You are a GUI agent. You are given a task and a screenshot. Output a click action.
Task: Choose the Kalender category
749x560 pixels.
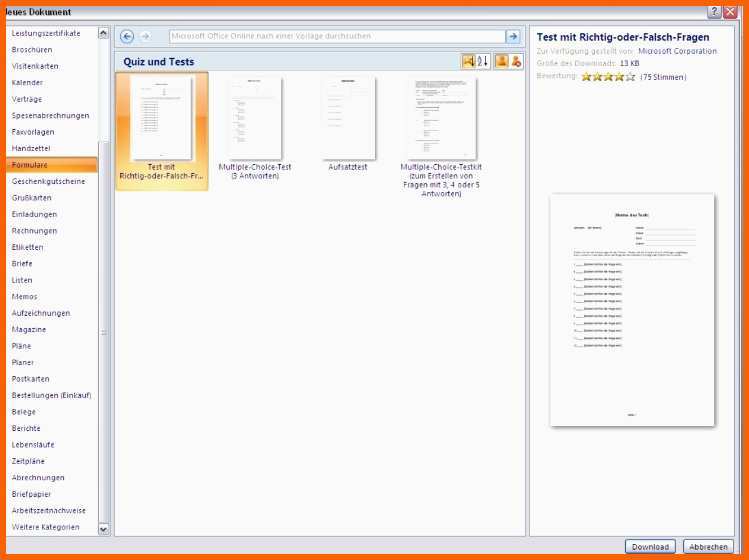click(27, 82)
